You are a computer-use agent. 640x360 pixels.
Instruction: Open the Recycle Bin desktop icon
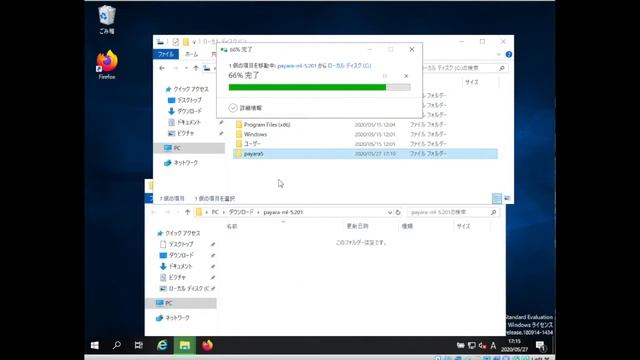pyautogui.click(x=107, y=19)
